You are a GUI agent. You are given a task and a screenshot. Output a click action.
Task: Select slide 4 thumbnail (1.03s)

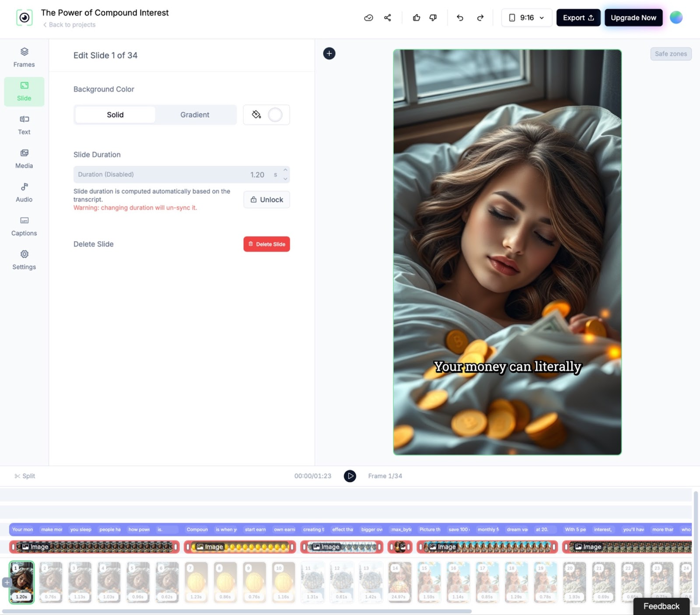tap(109, 582)
